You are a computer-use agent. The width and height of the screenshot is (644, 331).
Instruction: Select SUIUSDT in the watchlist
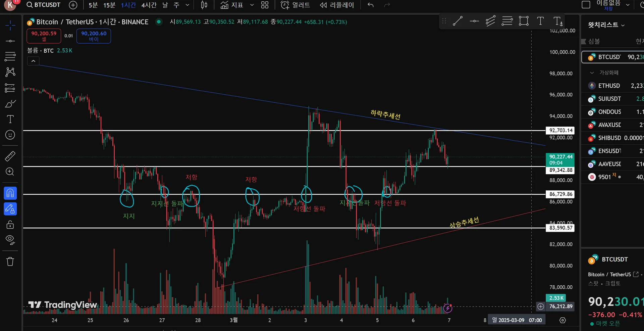click(x=613, y=99)
